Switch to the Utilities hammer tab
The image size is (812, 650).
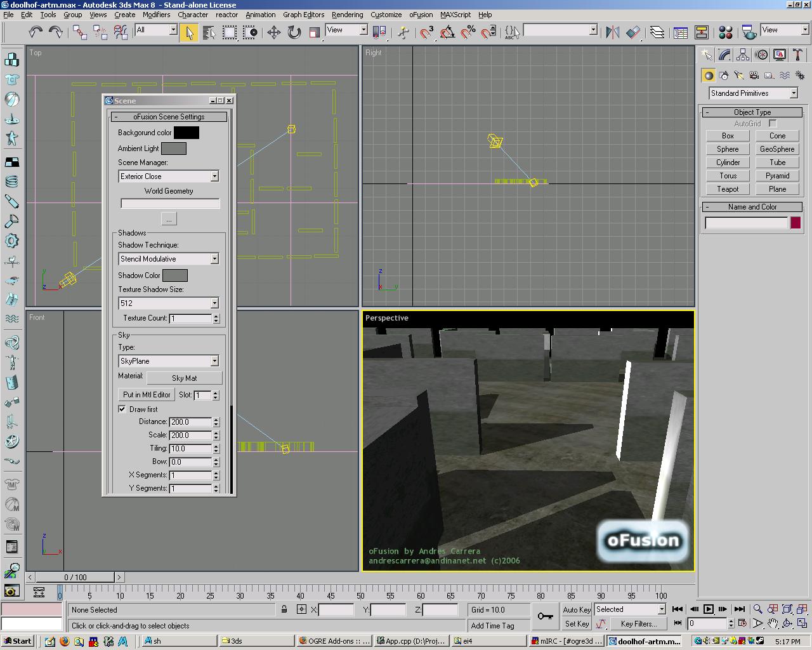coord(797,55)
